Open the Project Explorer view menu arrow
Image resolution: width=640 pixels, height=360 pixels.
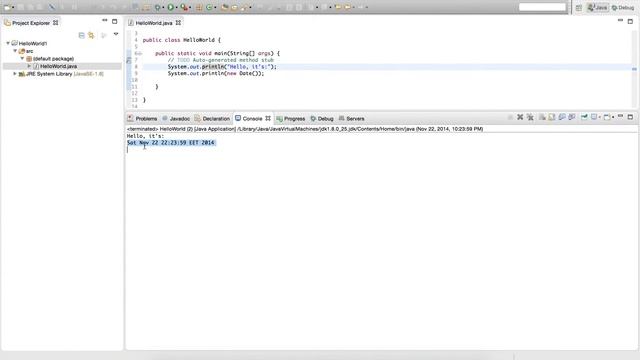point(116,34)
